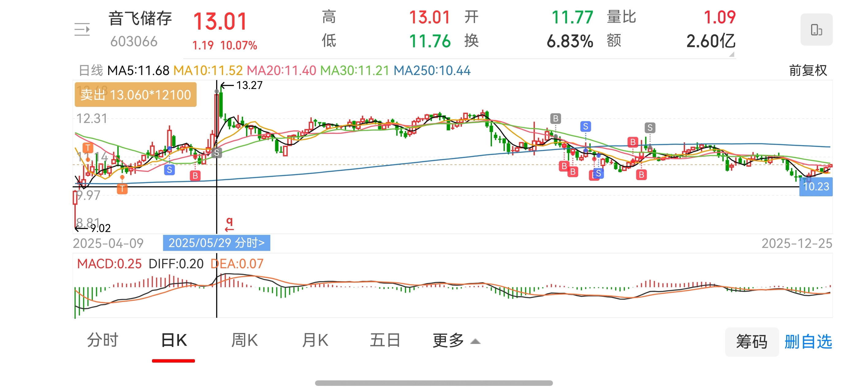Image resolution: width=868 pixels, height=392 pixels.
Task: Toggle the 前复权 price adjustment setting
Action: [808, 70]
